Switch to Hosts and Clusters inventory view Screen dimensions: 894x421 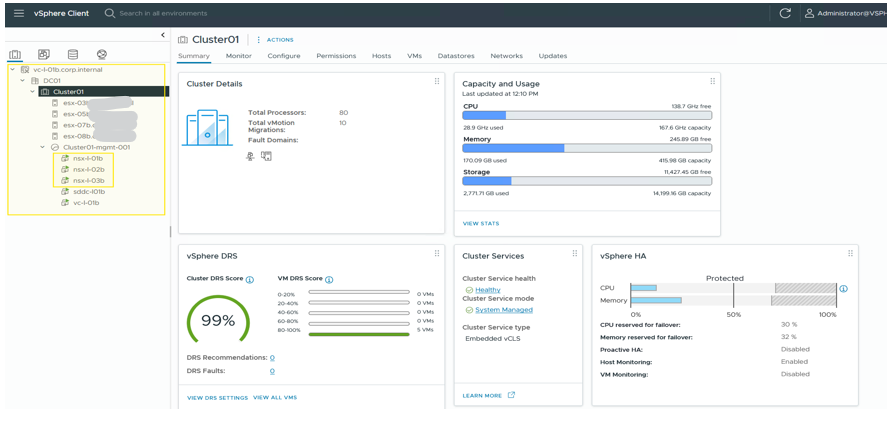[x=15, y=55]
